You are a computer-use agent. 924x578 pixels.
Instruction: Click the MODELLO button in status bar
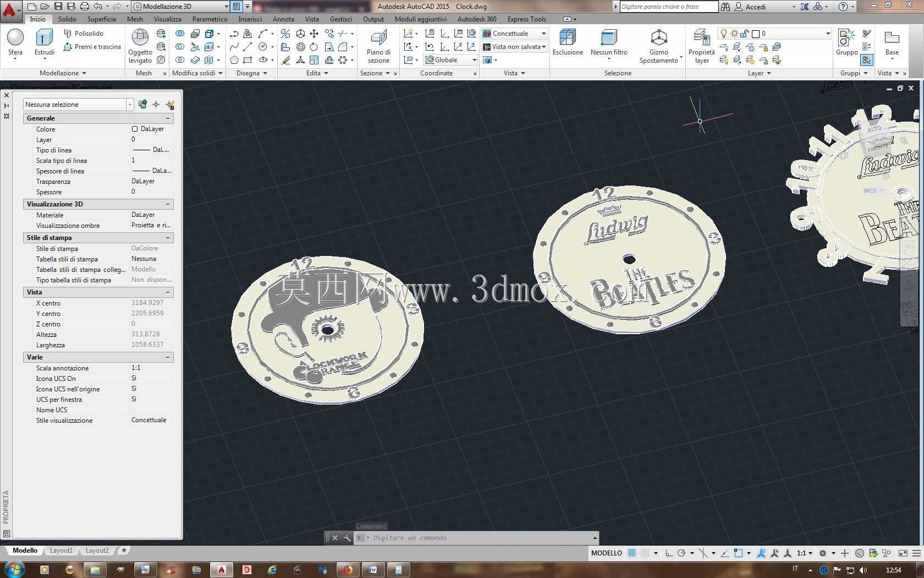tap(607, 553)
